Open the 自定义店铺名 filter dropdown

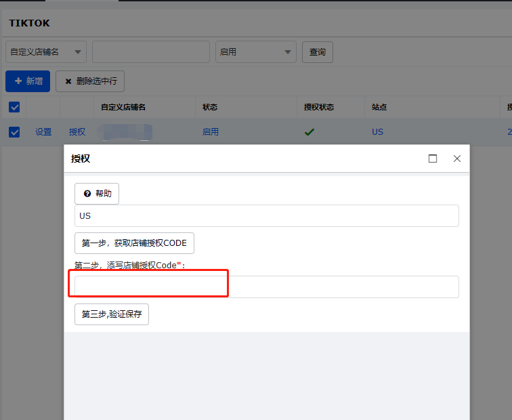pyautogui.click(x=46, y=51)
